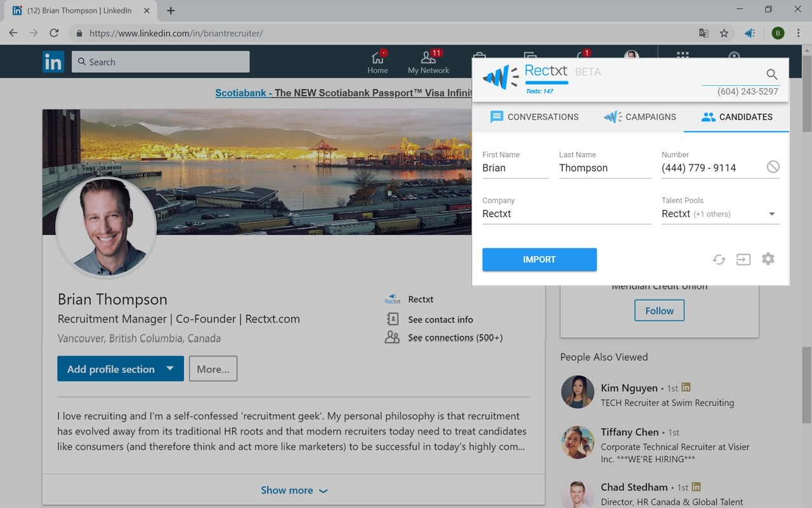Click the Rectxt company name on profile
The width and height of the screenshot is (812, 508).
421,299
